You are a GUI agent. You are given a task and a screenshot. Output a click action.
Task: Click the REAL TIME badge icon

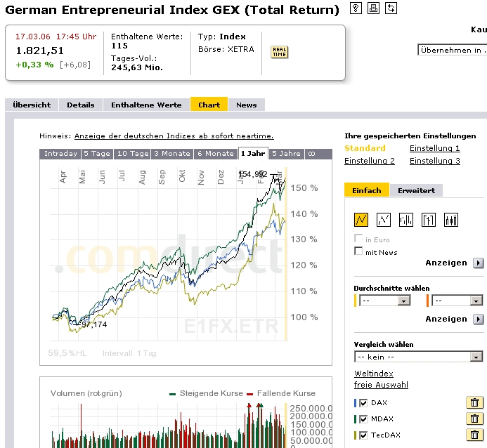coord(280,52)
